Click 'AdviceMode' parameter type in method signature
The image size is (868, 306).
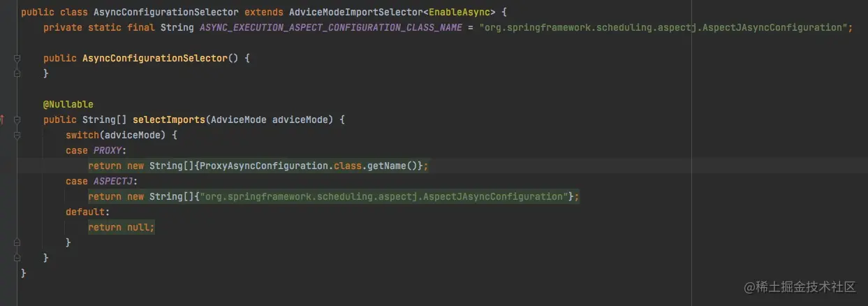(239, 119)
